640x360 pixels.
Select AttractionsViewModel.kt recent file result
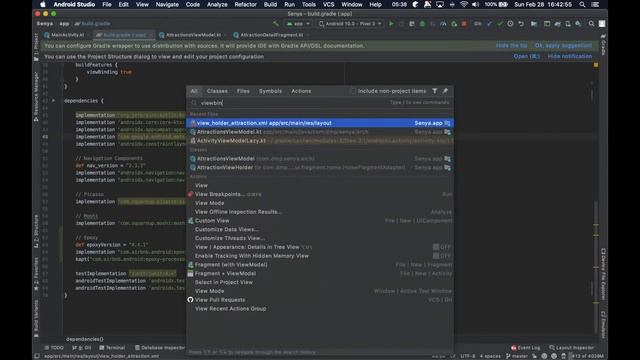[320, 132]
